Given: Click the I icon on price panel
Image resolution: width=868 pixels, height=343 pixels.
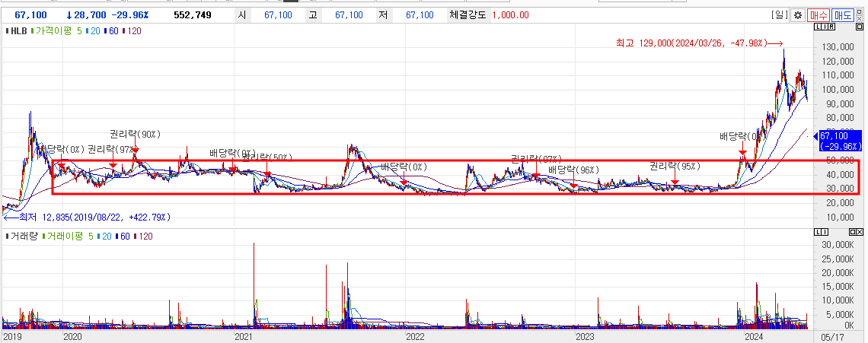Looking at the screenshot, I should point(825,27).
